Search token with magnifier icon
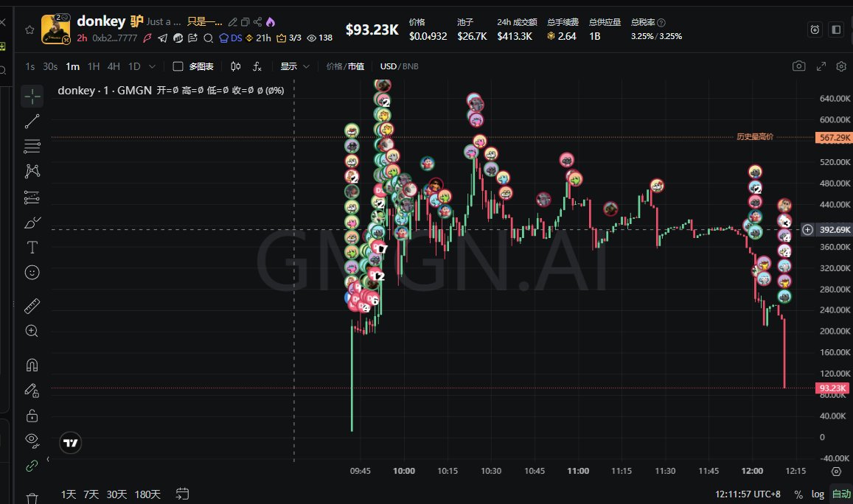The height and width of the screenshot is (504, 853). (209, 38)
